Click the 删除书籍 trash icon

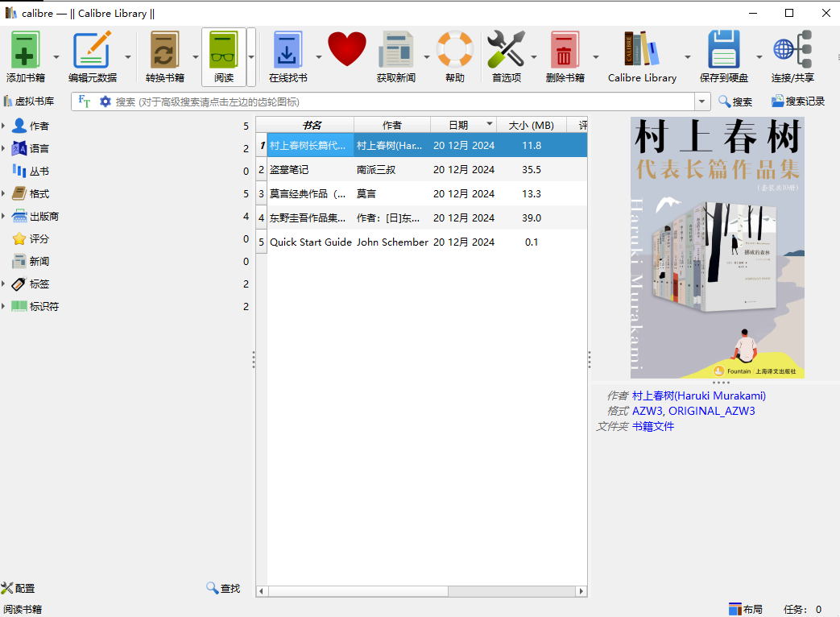[x=565, y=51]
